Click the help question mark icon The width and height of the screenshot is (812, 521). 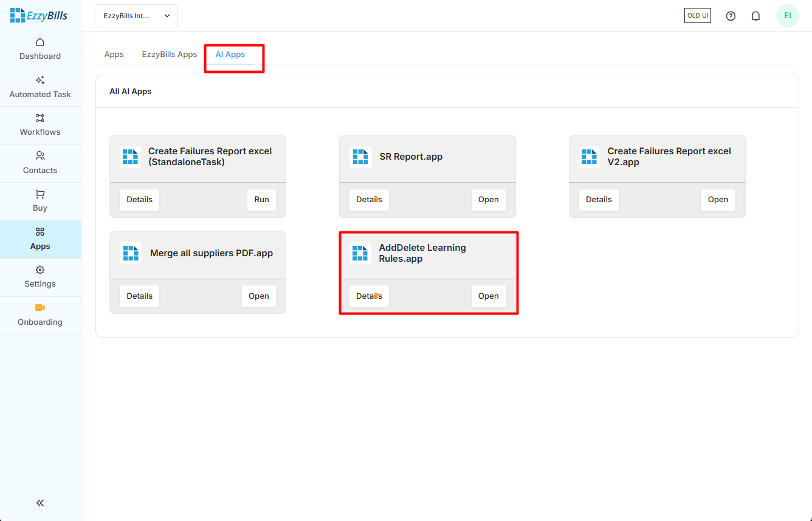pos(731,16)
